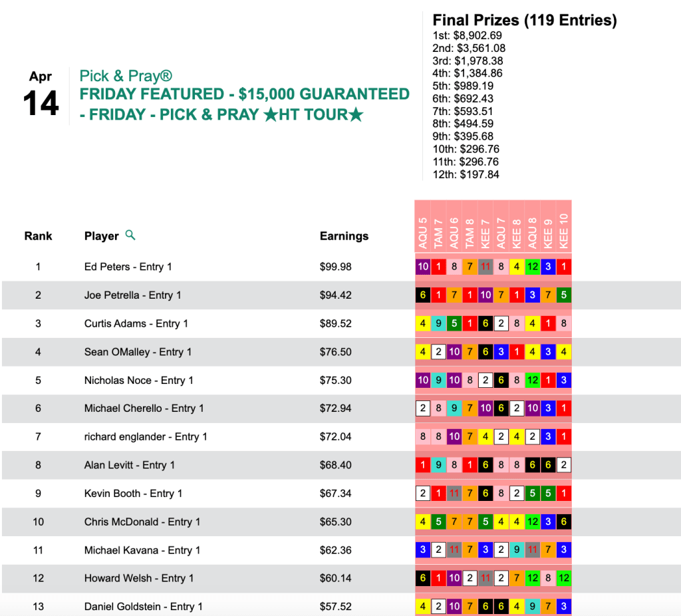Select Sean OMalley's white 2 pick for TAM 7
The image size is (681, 616).
[x=438, y=352]
